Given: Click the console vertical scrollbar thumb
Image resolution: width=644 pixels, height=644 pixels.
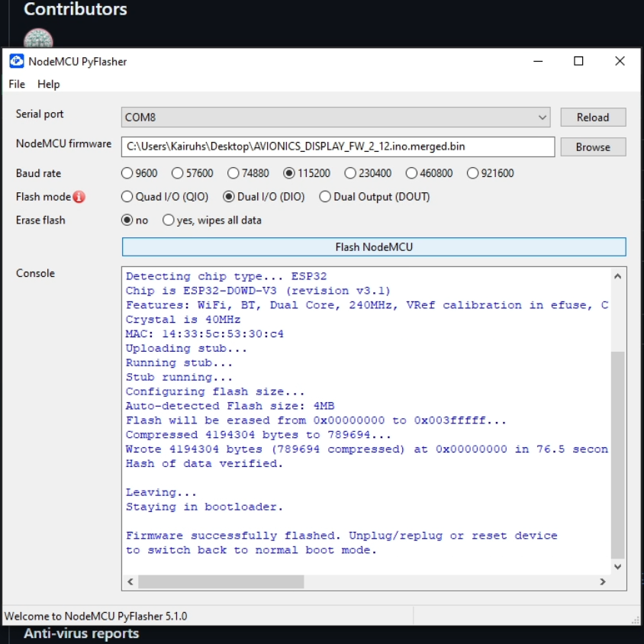Looking at the screenshot, I should (617, 455).
